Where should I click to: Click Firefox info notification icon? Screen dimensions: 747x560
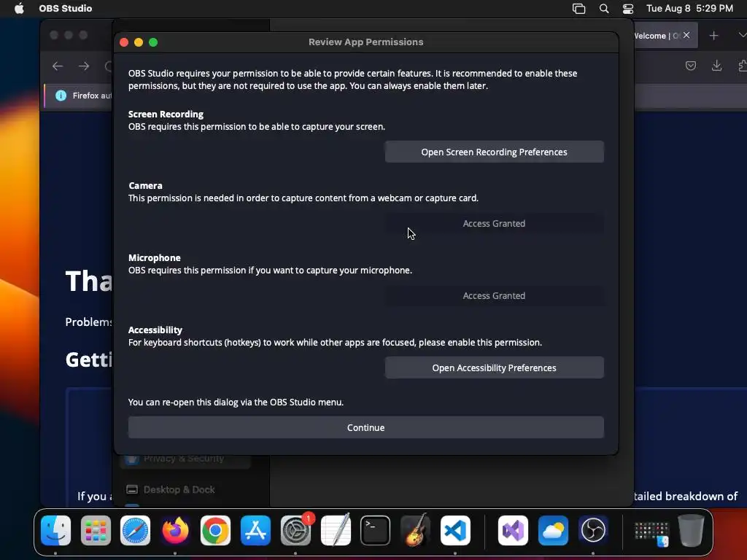[61, 96]
